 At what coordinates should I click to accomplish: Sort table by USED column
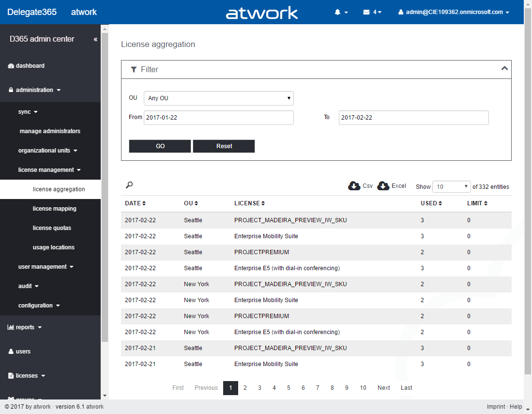[x=431, y=203]
